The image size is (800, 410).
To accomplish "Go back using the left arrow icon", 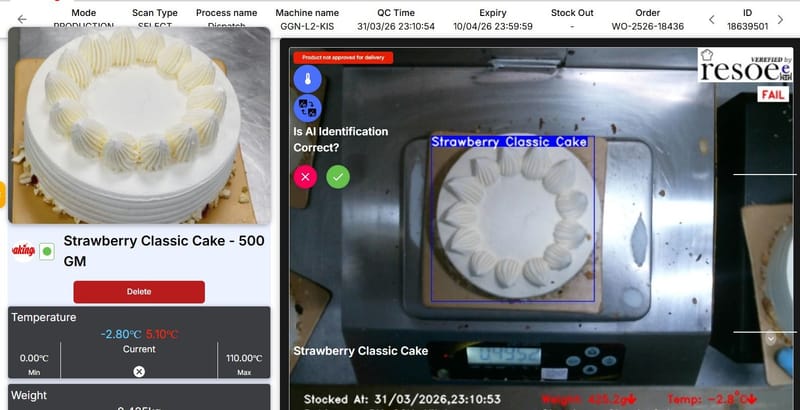I will [x=22, y=19].
